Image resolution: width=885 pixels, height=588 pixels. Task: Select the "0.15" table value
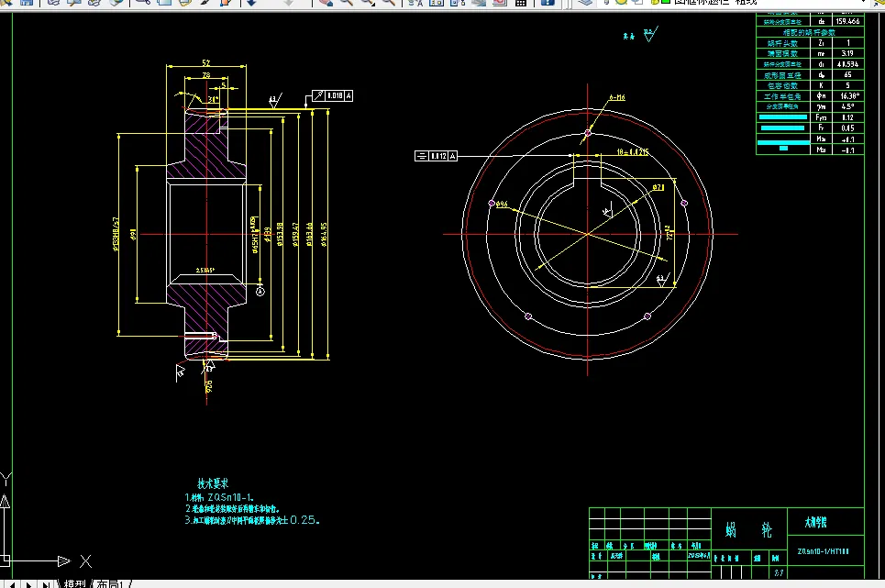click(847, 128)
